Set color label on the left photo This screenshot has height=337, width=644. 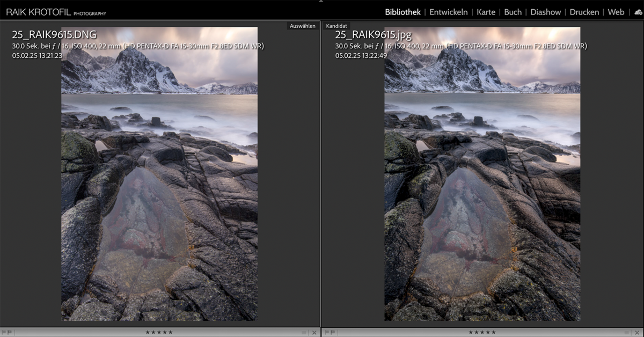(304, 333)
